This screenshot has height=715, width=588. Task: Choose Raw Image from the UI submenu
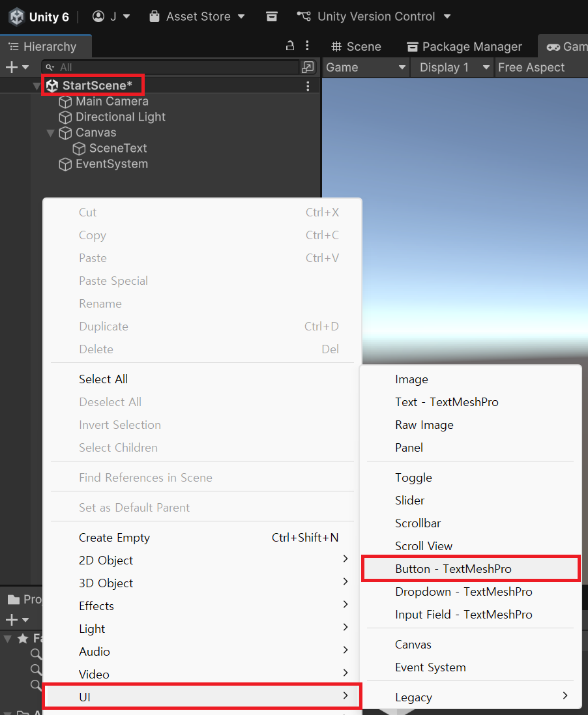(x=470, y=425)
